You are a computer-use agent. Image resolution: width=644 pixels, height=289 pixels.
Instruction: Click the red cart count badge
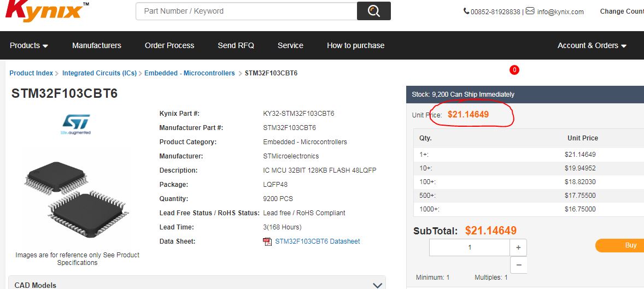(514, 70)
